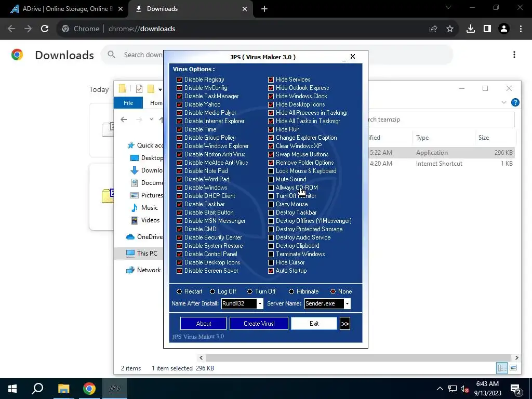532x399 pixels.
Task: Reload the chrome://downloads page
Action: [45, 29]
